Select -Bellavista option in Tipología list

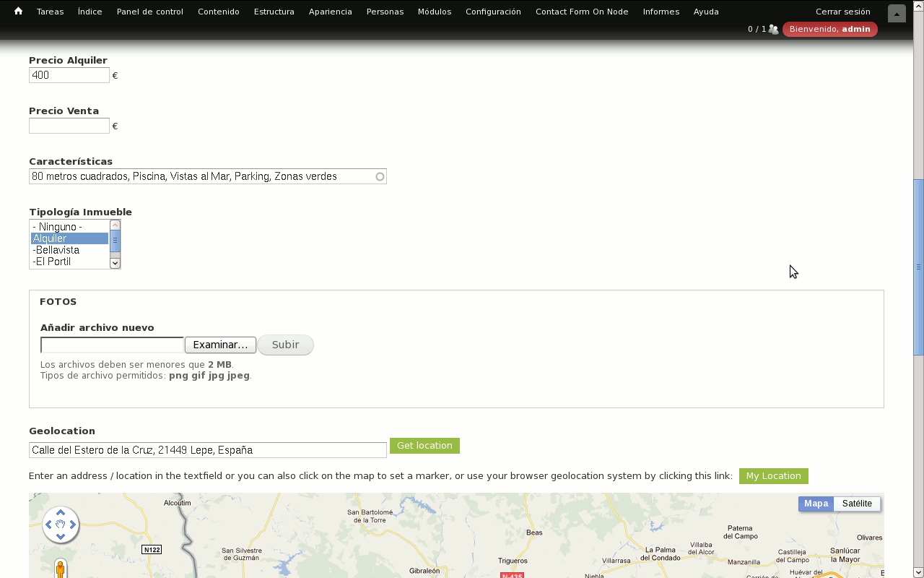[69, 250]
